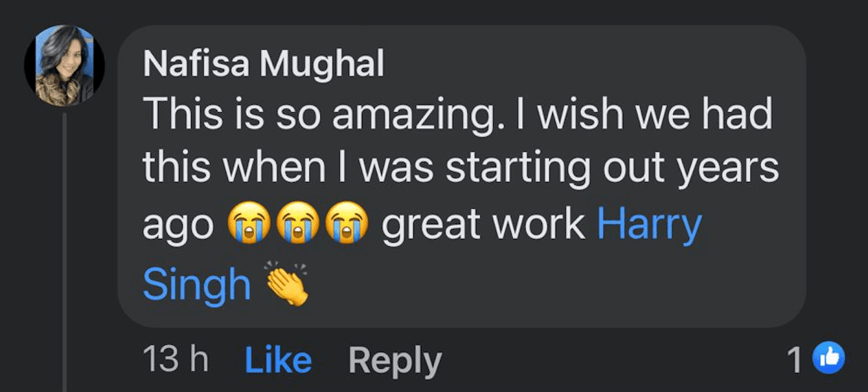Open the tagged "Harry" mention link
Image resolution: width=868 pixels, height=392 pixels.
(x=649, y=225)
